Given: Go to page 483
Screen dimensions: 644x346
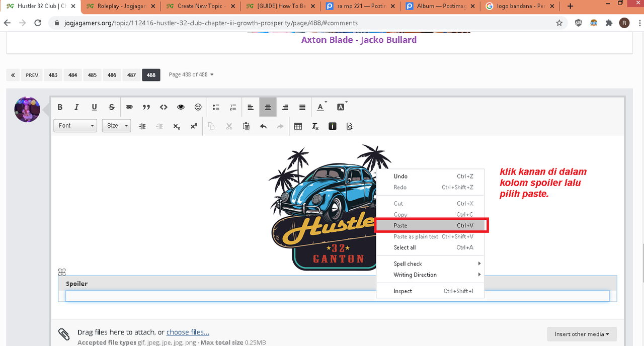Looking at the screenshot, I should tap(53, 75).
